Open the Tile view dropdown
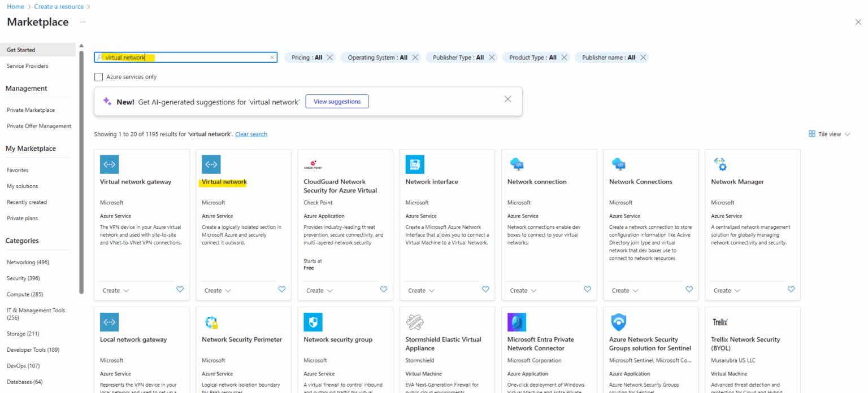The width and height of the screenshot is (868, 393). tap(829, 134)
